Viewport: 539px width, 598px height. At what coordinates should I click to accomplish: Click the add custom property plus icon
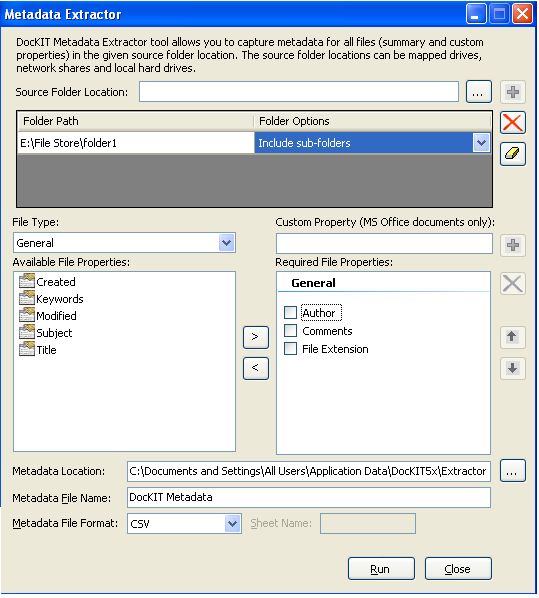point(513,245)
